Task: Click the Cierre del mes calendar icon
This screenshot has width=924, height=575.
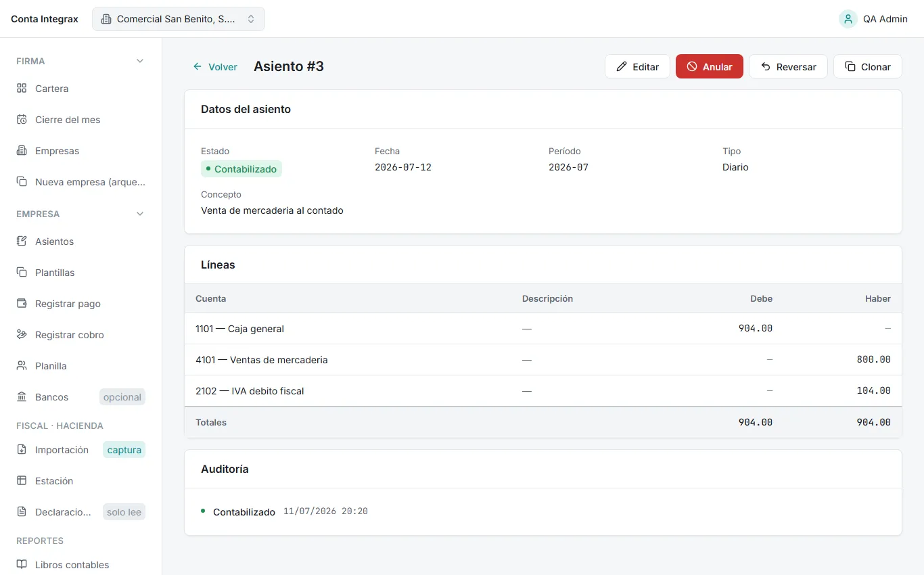Action: click(22, 120)
